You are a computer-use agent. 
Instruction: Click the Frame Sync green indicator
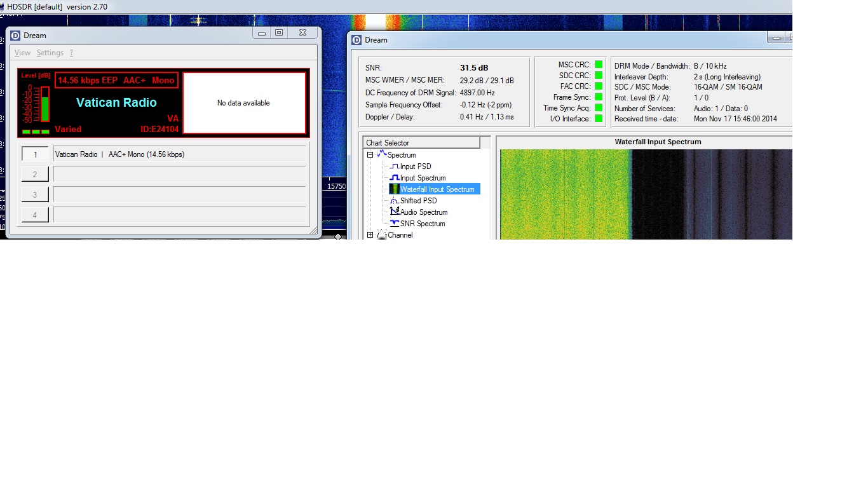click(599, 97)
